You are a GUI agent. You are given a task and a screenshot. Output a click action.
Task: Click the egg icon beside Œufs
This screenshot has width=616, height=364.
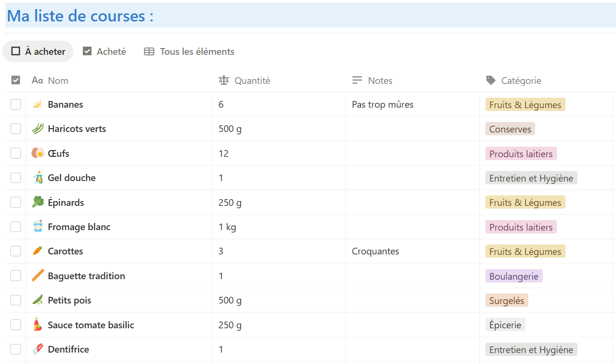coord(37,153)
